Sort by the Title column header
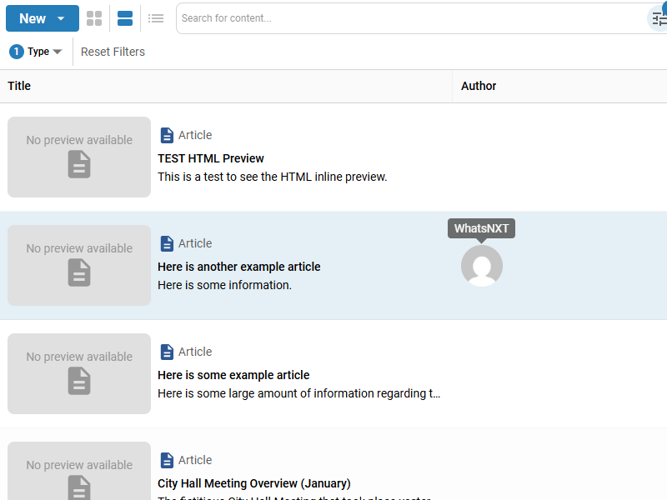This screenshot has width=667, height=500. pyautogui.click(x=19, y=86)
